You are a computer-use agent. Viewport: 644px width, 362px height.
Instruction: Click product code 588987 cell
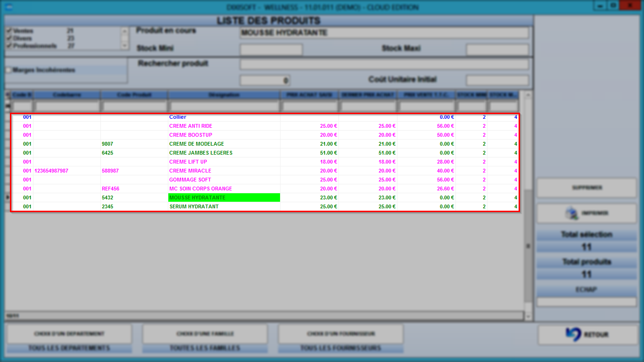click(x=134, y=171)
